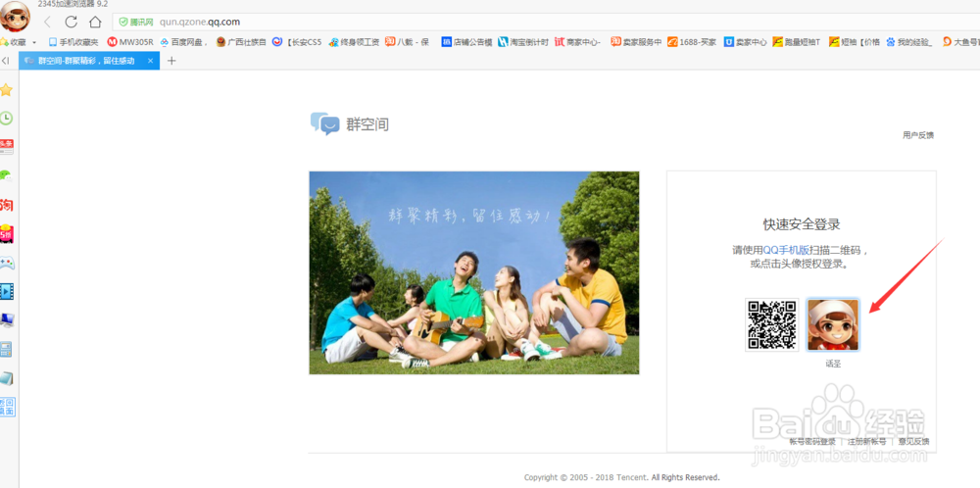Image resolution: width=980 pixels, height=488 pixels.
Task: Open the 1688-买家 bookmark
Action: 692,42
